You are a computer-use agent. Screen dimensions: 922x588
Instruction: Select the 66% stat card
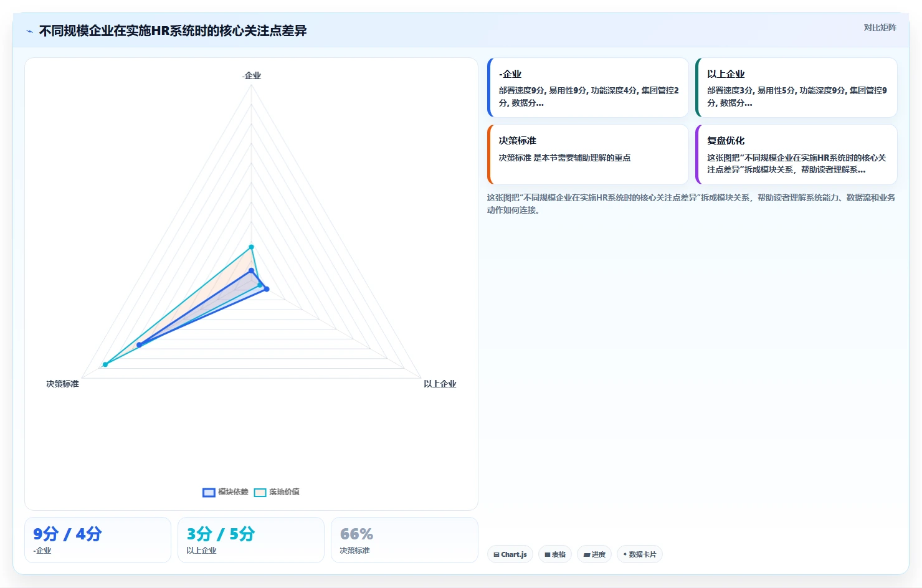click(404, 540)
